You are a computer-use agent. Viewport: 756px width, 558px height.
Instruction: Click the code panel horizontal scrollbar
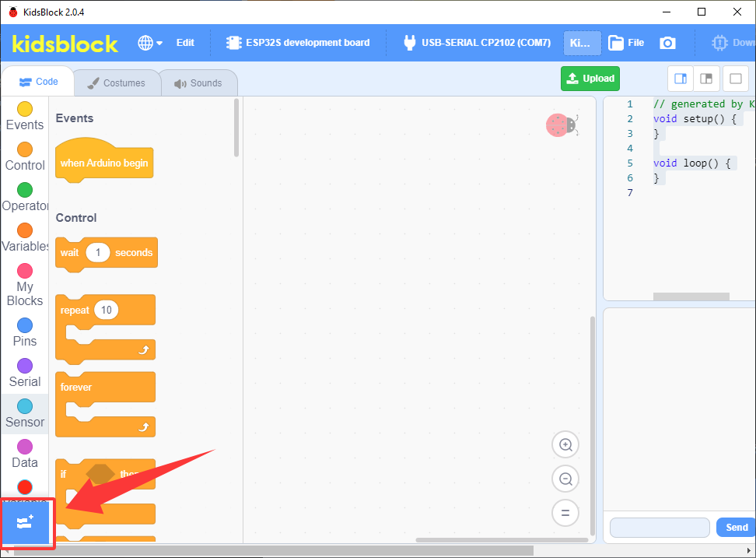691,297
